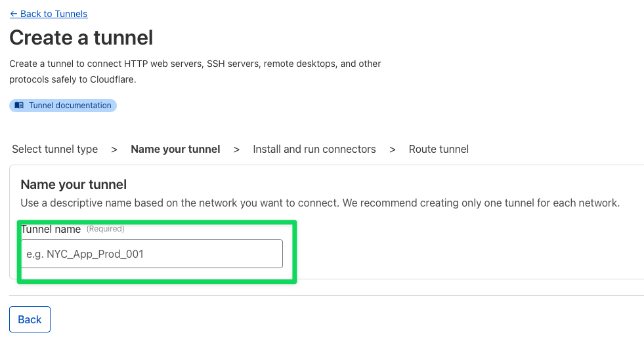Select the Name your tunnel breadcrumb step
644x341 pixels.
(x=175, y=149)
